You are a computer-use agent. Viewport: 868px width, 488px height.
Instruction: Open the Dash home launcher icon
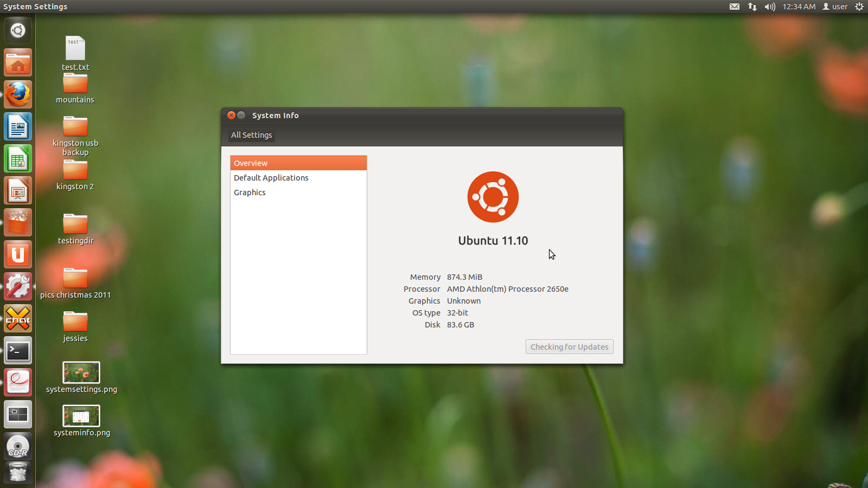coord(18,30)
